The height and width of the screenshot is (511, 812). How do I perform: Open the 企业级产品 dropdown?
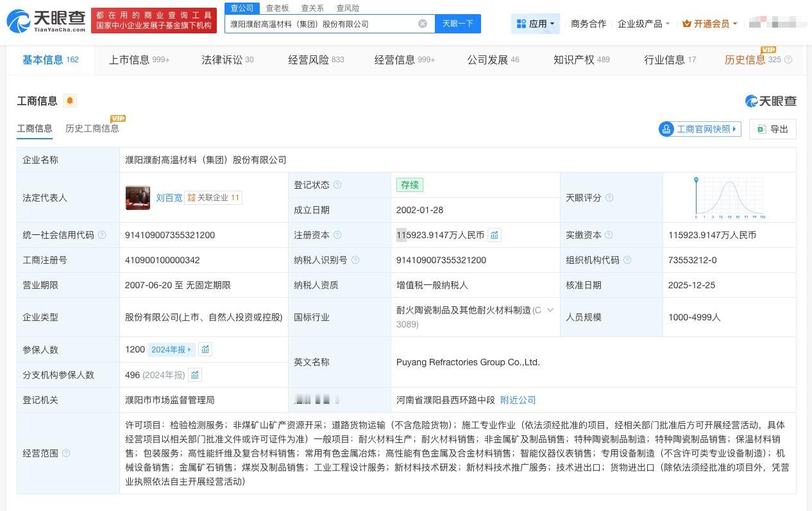point(642,23)
